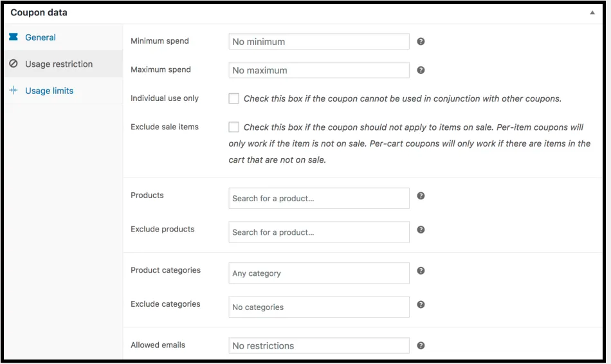Click the help icon beside Product categories
This screenshot has height=364, width=611.
click(x=421, y=271)
